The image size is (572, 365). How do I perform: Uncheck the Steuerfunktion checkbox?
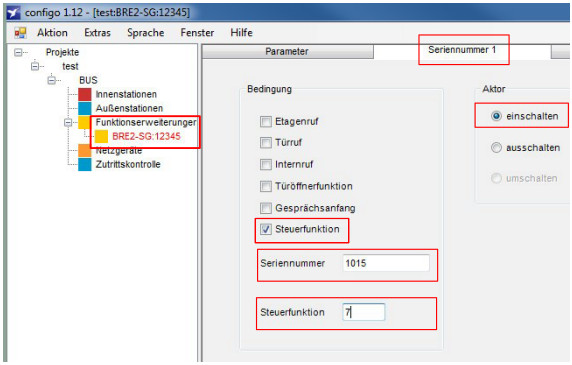[x=266, y=229]
